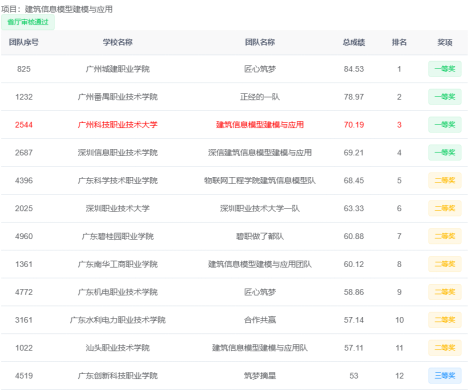
Task: Click team name 筑梦摘星
Action: pyautogui.click(x=260, y=376)
